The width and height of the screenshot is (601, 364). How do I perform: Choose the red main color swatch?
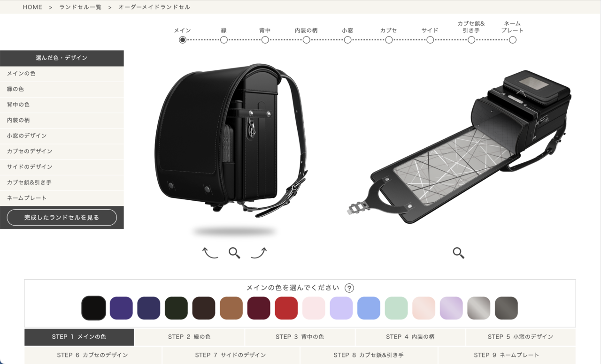(286, 308)
